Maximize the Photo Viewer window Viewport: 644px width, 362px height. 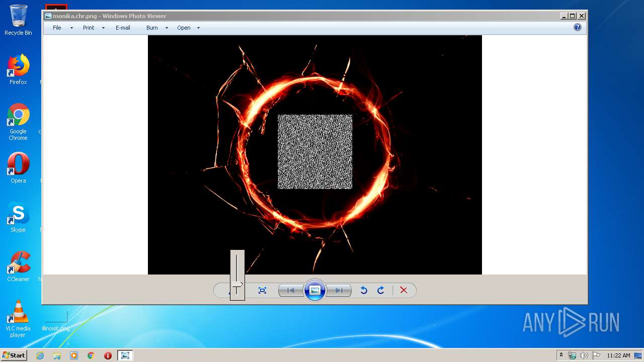[573, 16]
